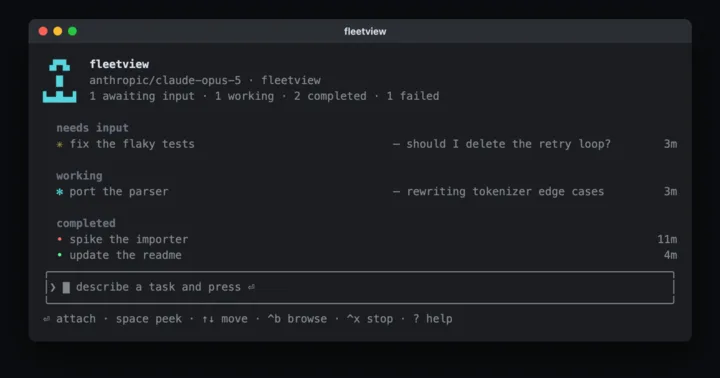Viewport: 720px width, 378px height.
Task: Focus the 'describe a task and press' input
Action: tap(360, 288)
